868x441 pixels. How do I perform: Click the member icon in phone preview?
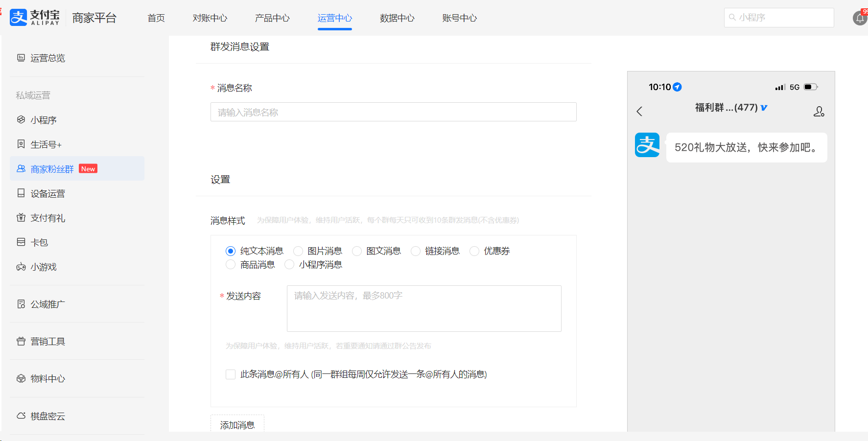click(x=819, y=112)
